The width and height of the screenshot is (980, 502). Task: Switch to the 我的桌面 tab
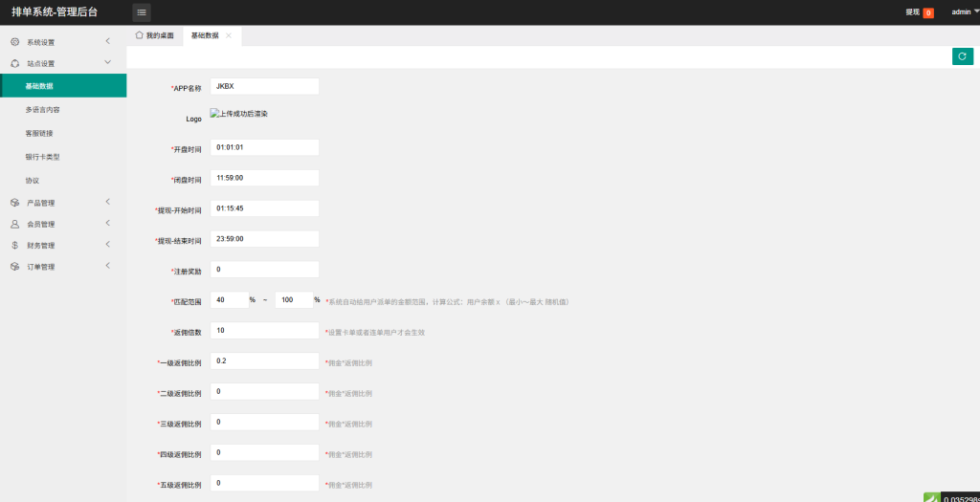159,35
